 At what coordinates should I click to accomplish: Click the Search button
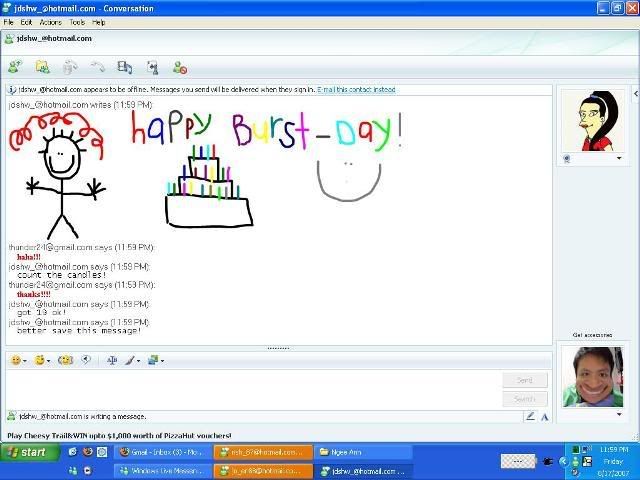(x=525, y=399)
